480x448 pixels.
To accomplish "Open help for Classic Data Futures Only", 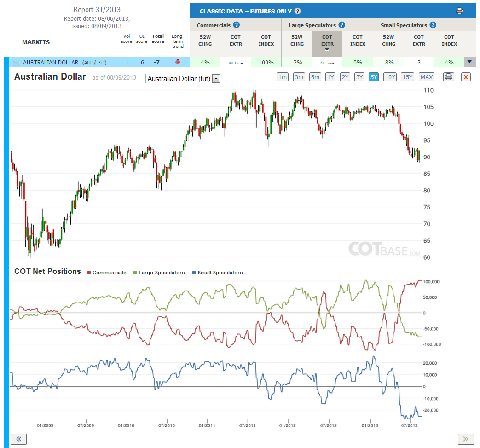I will pos(298,11).
